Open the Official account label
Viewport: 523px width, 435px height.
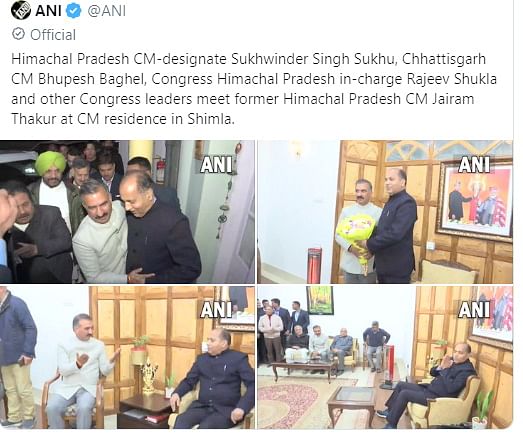tap(44, 34)
